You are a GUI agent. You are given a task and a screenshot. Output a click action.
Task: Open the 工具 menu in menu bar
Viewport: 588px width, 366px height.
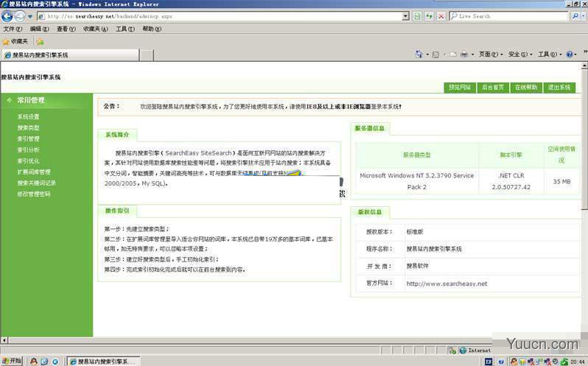tap(125, 29)
